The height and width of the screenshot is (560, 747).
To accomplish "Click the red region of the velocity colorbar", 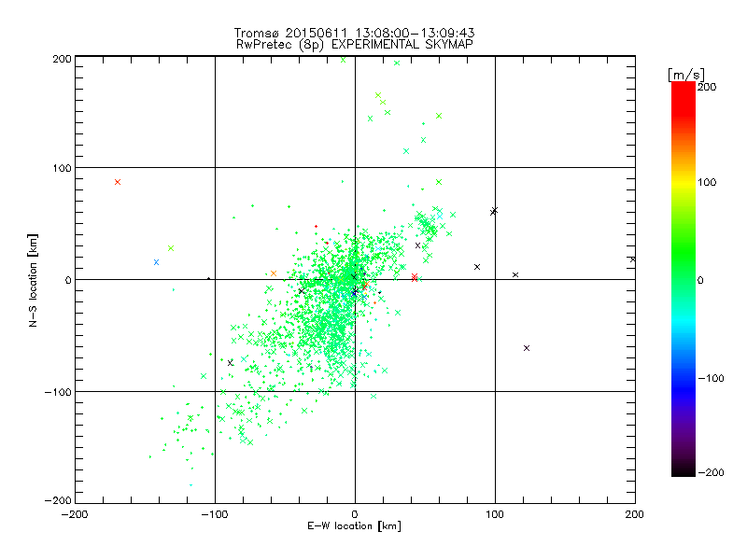I will pos(684,98).
